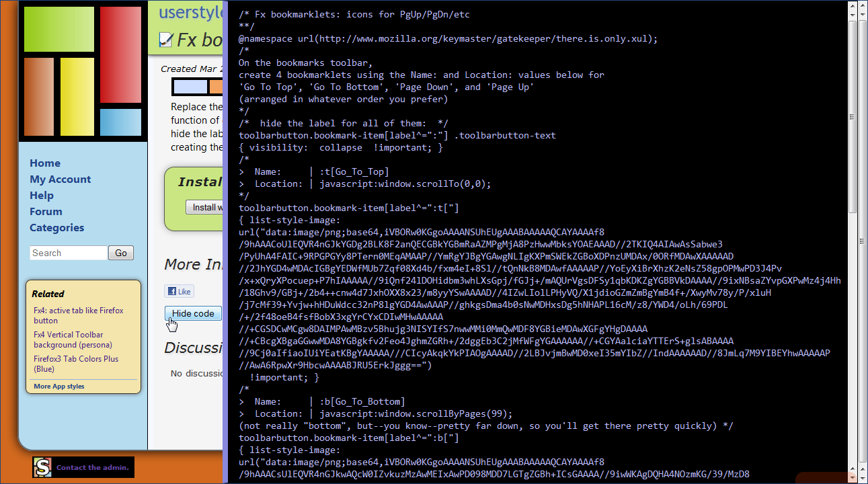Click the '@namespace url(' line in the code
Viewport: 868px width, 484px height.
coord(448,38)
